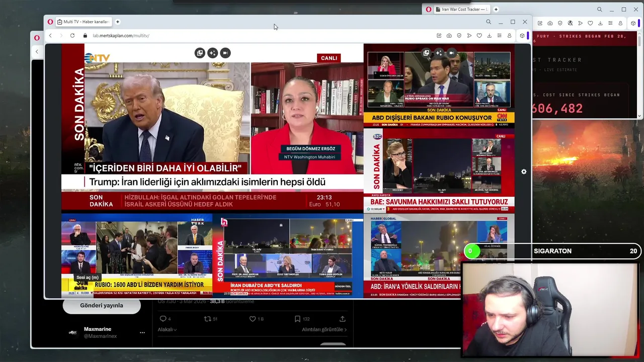Image resolution: width=644 pixels, height=362 pixels.
Task: Open downloads icon in Cost Tracker toolbar
Action: click(x=600, y=23)
